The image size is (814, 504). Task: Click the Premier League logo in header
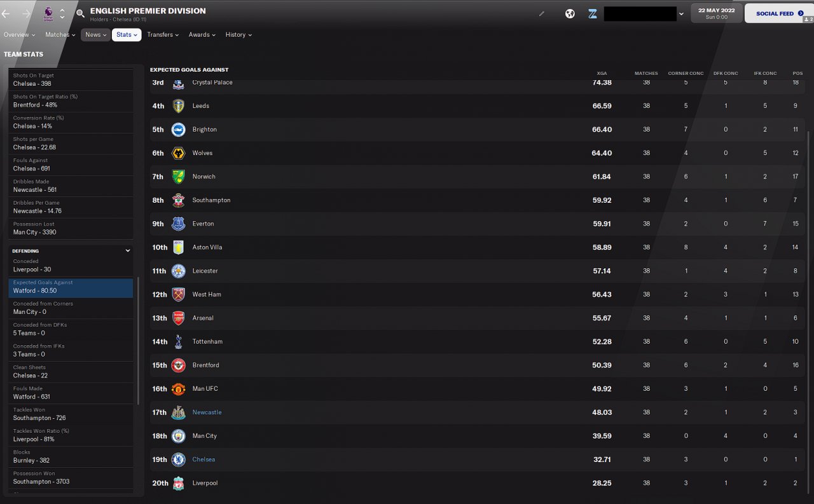(x=48, y=13)
